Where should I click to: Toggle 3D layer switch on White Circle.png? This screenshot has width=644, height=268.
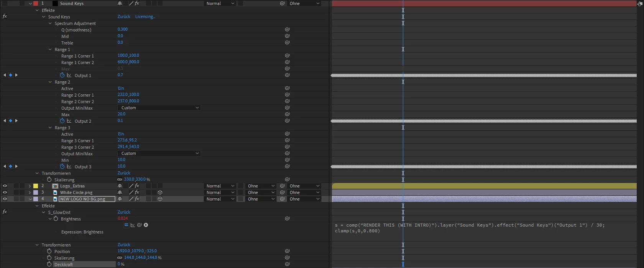(160, 192)
